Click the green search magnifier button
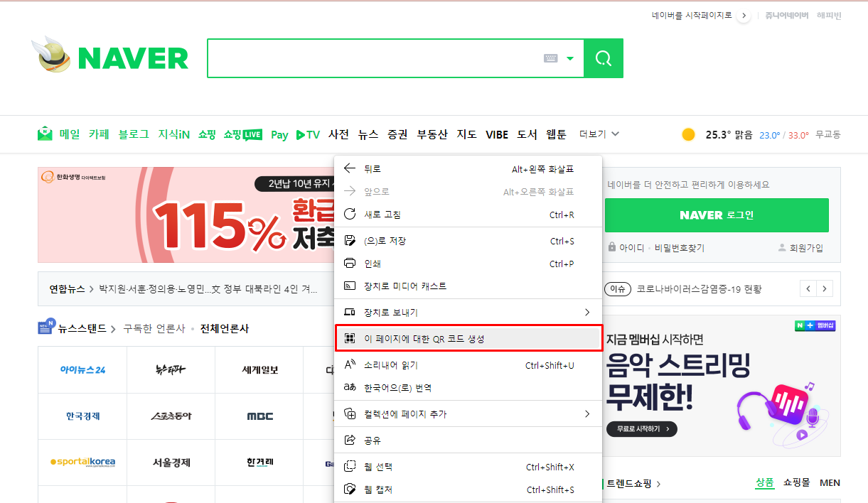The image size is (868, 503). [604, 58]
